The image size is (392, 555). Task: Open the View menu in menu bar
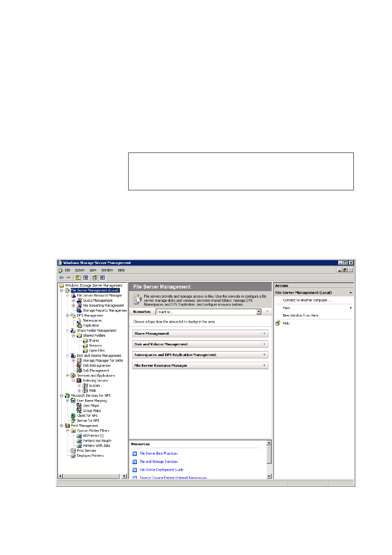click(93, 270)
